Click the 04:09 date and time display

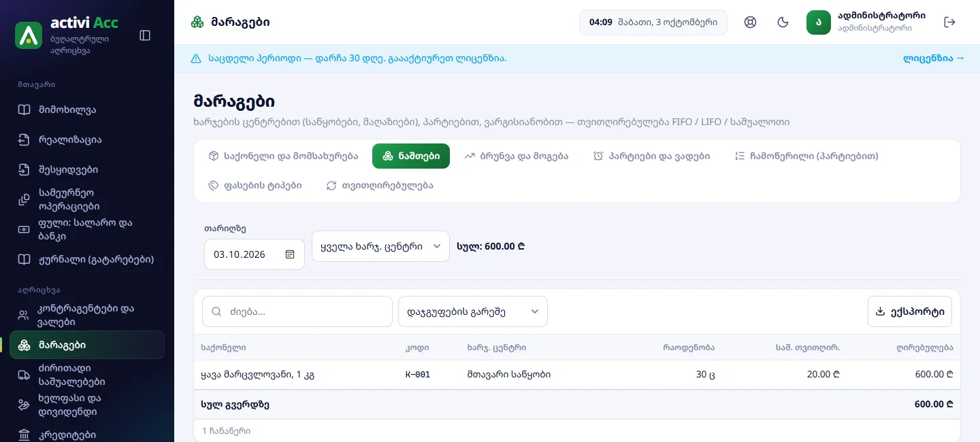click(x=653, y=22)
